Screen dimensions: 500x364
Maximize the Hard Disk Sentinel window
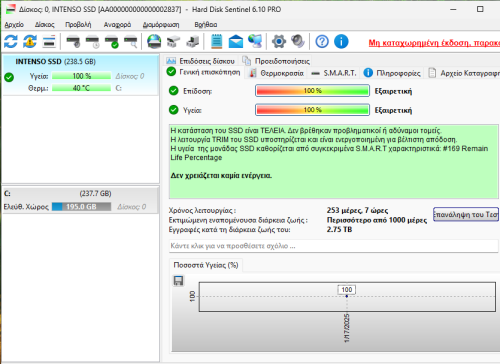pos(480,9)
